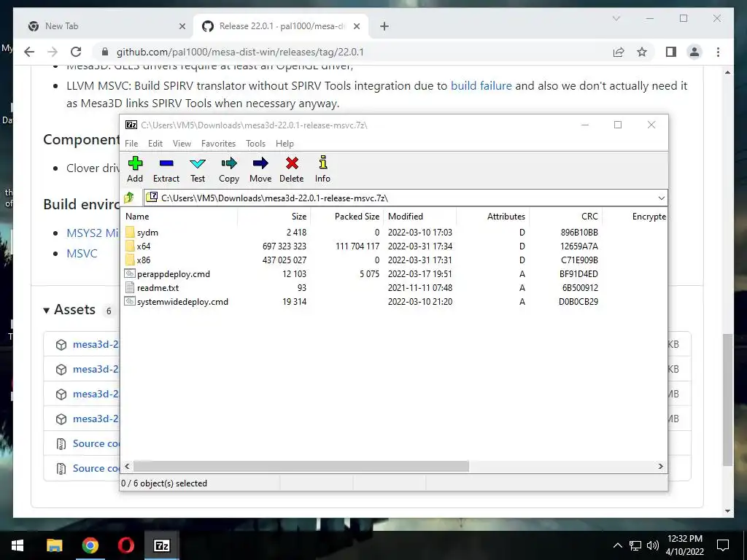Open the Windows Start menu

click(x=18, y=545)
